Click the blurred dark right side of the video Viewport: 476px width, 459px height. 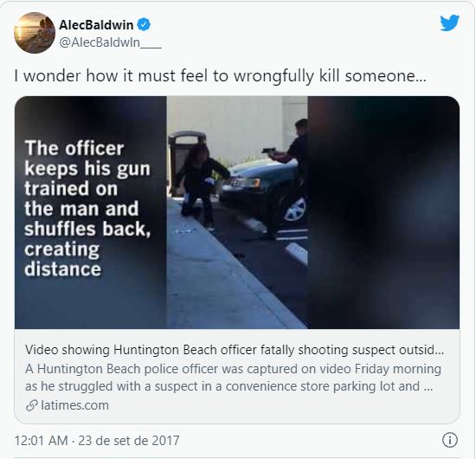coord(383,212)
